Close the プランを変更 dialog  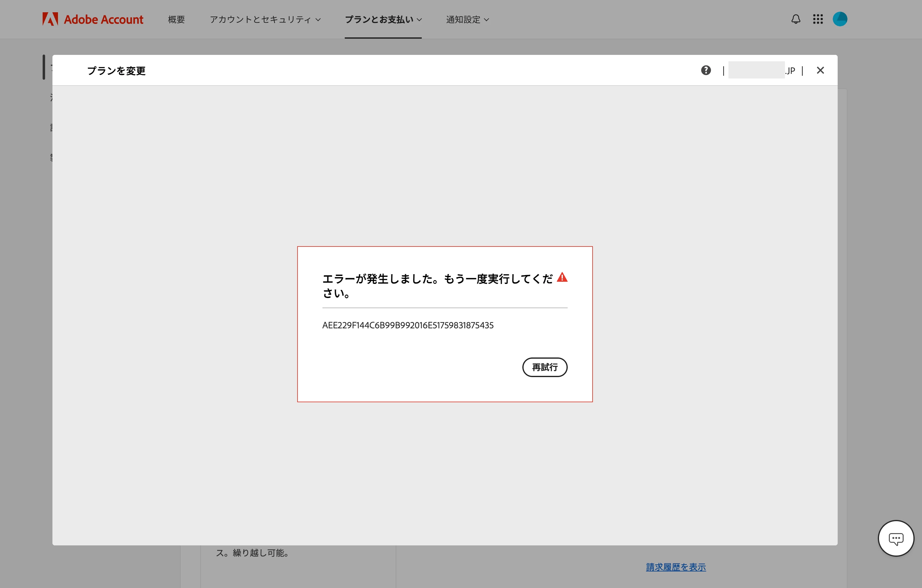(x=820, y=71)
